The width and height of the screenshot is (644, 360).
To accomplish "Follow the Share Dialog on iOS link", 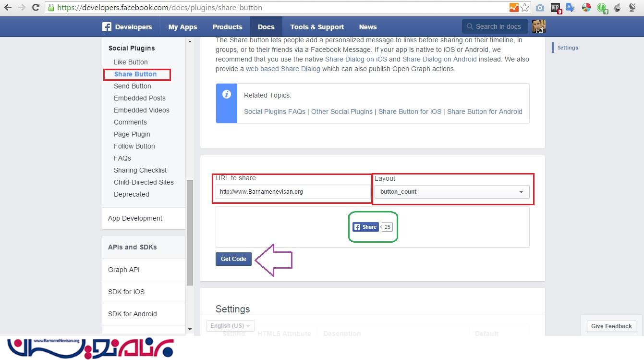I will [x=356, y=59].
